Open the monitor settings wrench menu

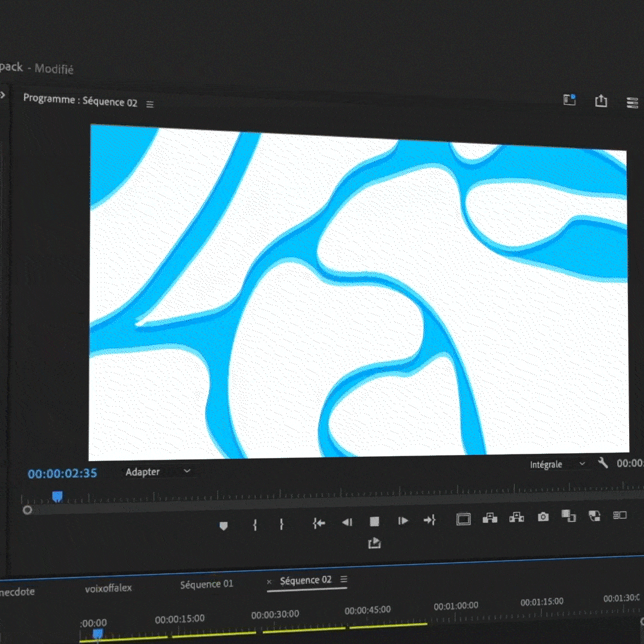tap(603, 463)
